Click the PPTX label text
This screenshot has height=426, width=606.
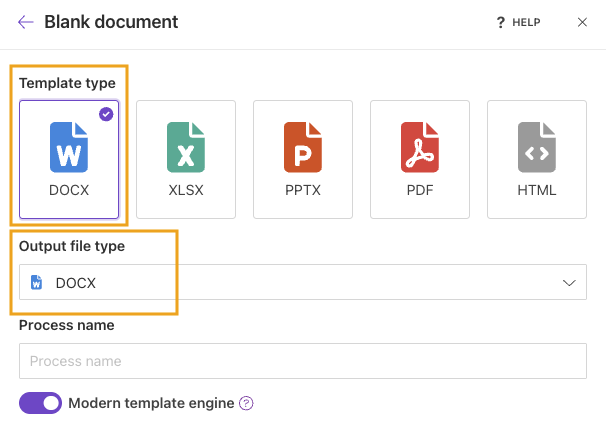point(303,190)
